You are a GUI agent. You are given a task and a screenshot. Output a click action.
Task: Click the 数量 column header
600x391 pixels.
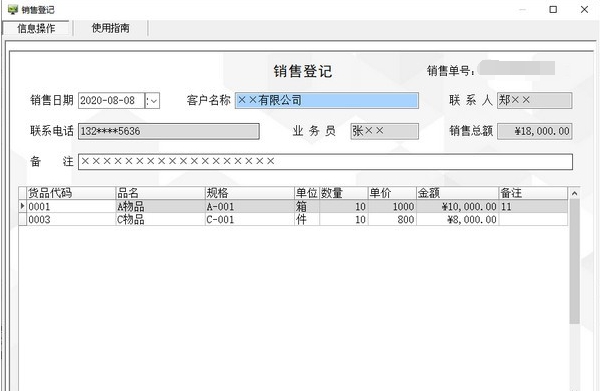[344, 193]
